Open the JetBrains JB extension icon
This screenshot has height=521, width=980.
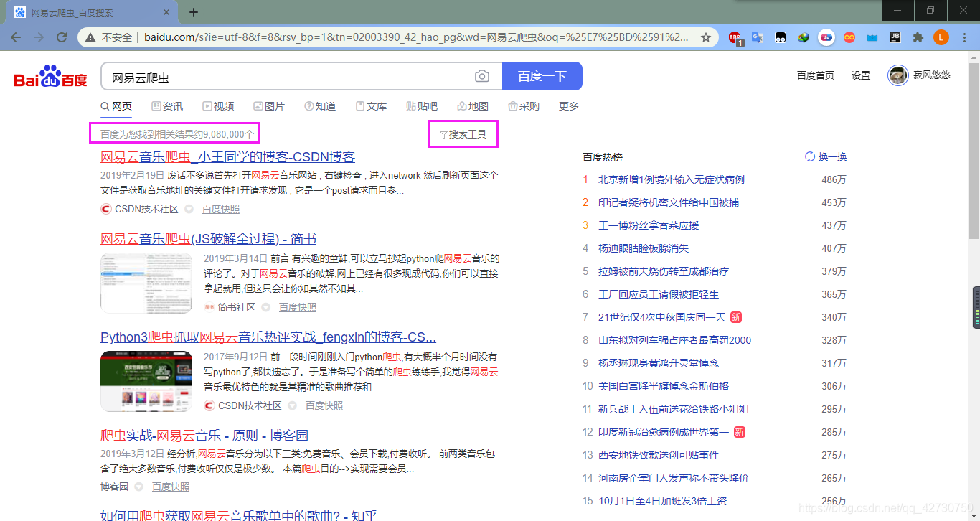click(895, 37)
